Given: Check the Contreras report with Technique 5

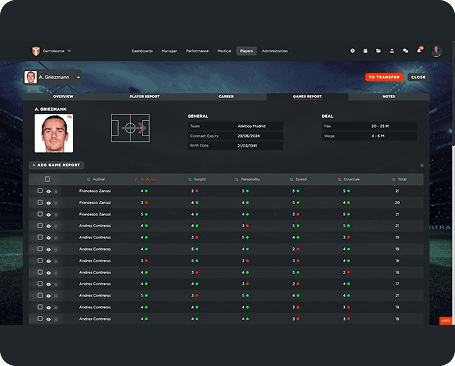Looking at the screenshot, I should pos(40,295).
